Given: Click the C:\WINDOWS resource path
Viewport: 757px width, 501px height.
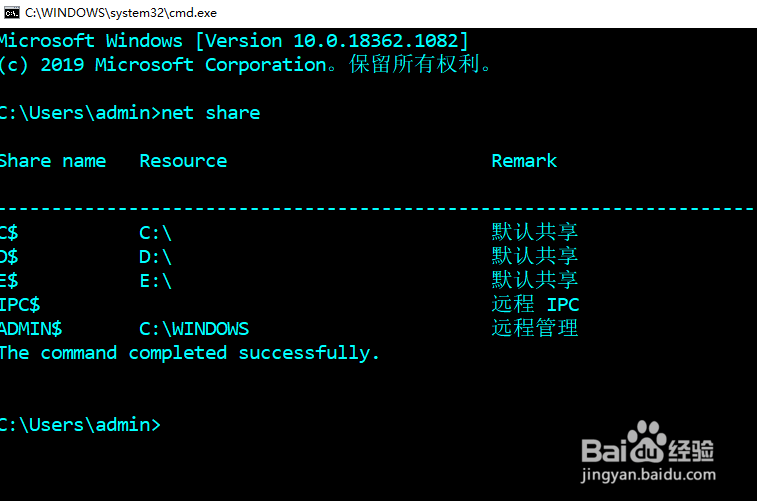Looking at the screenshot, I should pyautogui.click(x=194, y=329).
